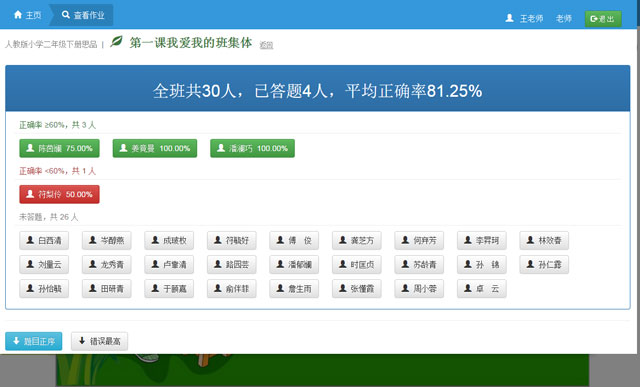Click the down arrow icon in 错误最高
Screen dimensions: 640x387
(x=82, y=340)
